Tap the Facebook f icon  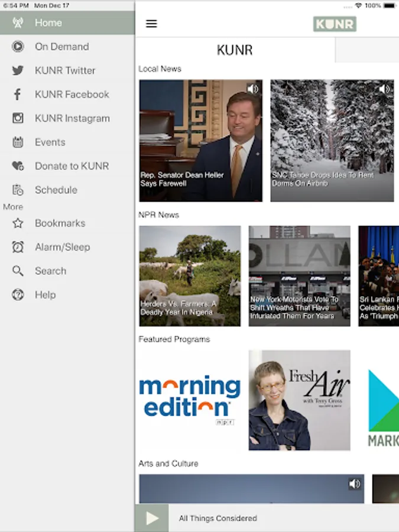[x=18, y=95]
